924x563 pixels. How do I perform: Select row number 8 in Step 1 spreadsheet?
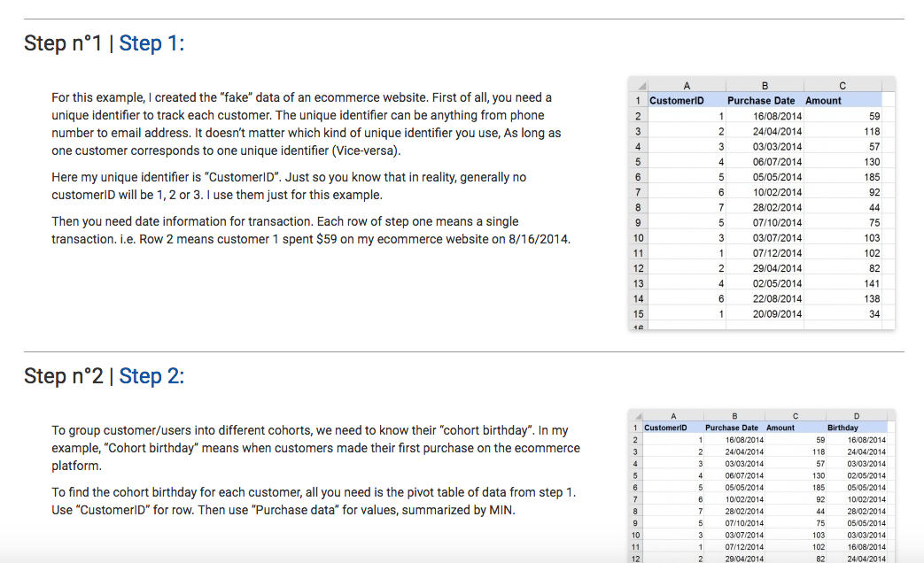coord(638,207)
